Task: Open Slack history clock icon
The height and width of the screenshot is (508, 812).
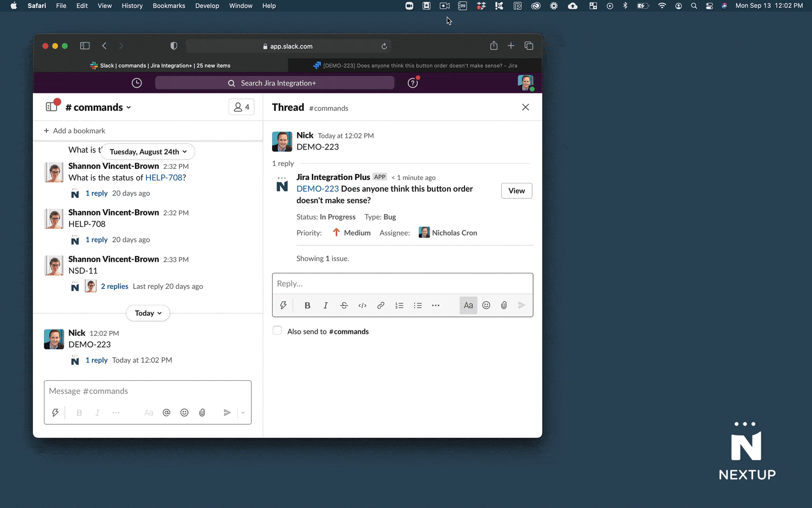Action: [137, 83]
